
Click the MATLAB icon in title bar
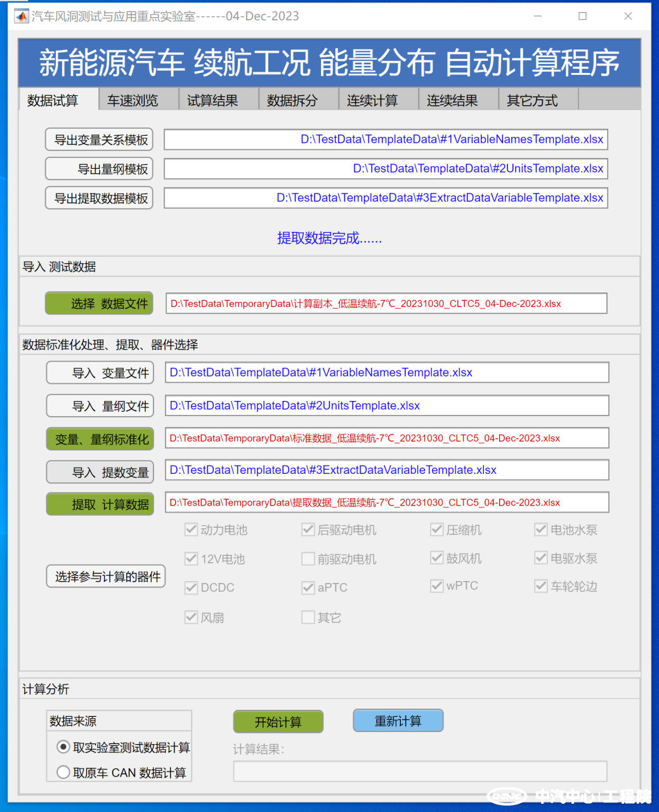click(22, 16)
